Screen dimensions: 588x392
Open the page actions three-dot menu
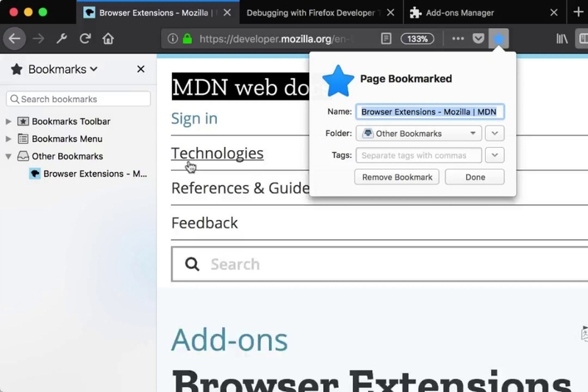(x=458, y=39)
